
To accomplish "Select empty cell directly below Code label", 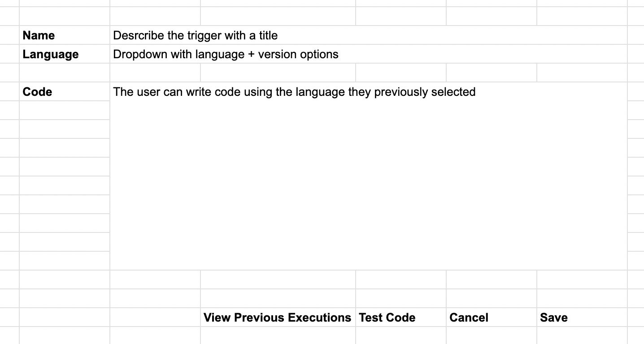I will [x=65, y=110].
